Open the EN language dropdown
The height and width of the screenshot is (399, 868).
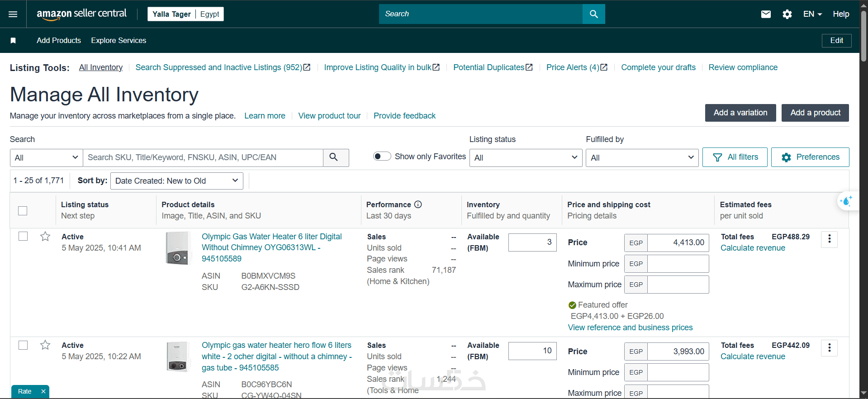point(812,14)
